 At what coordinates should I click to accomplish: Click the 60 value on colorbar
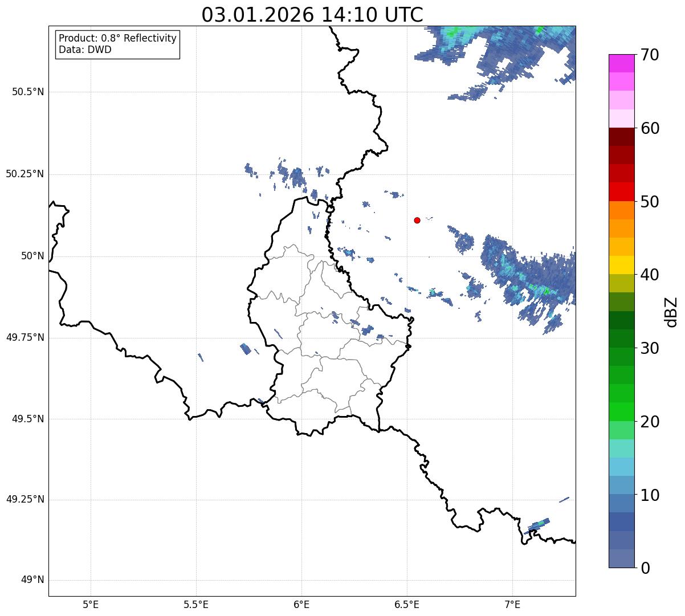pyautogui.click(x=650, y=128)
